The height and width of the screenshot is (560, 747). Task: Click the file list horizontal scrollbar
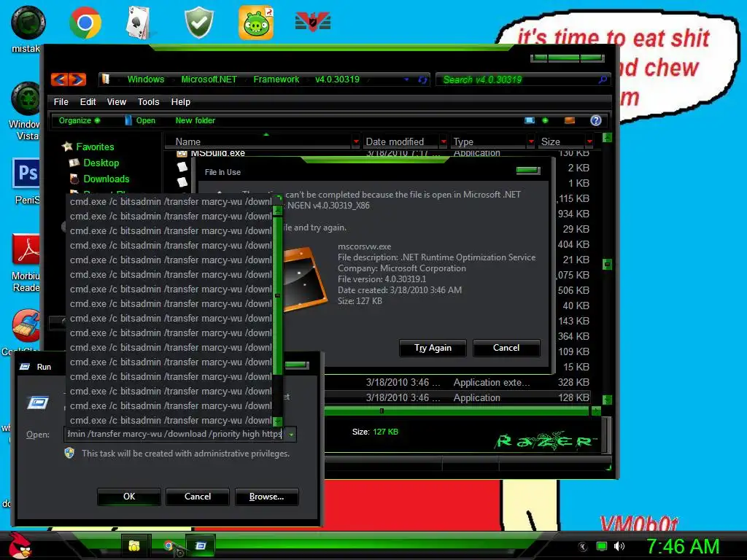(x=457, y=411)
